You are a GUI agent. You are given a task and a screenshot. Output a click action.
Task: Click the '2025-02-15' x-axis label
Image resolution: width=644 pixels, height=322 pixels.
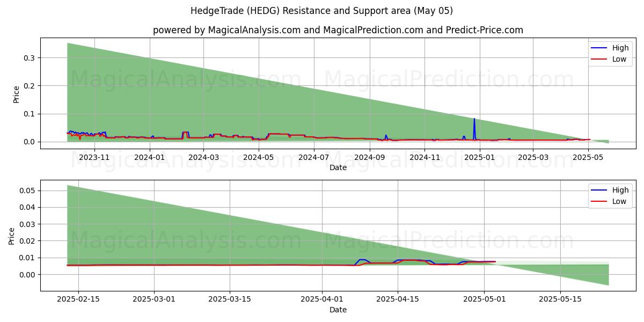(78, 299)
